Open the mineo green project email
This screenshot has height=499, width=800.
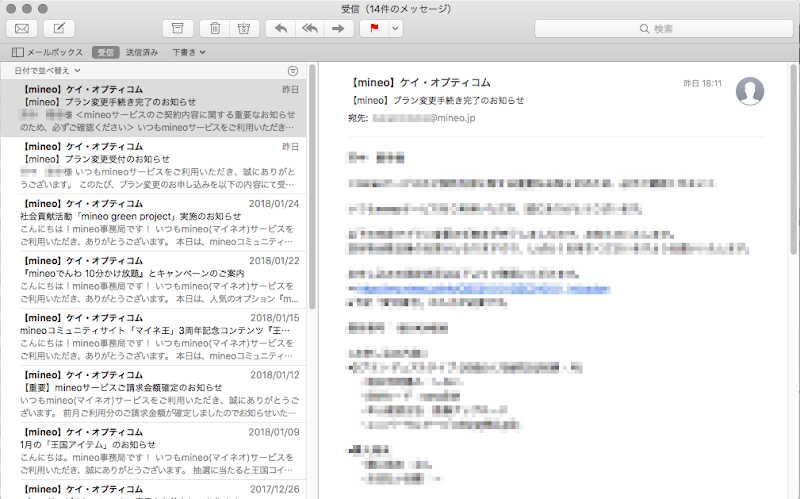tap(153, 222)
